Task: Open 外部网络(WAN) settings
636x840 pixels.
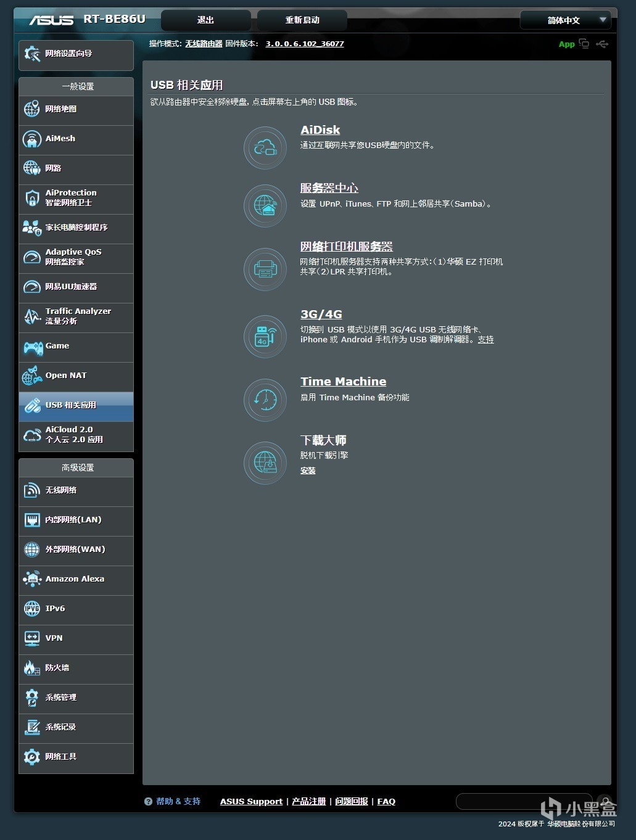Action: coord(76,550)
